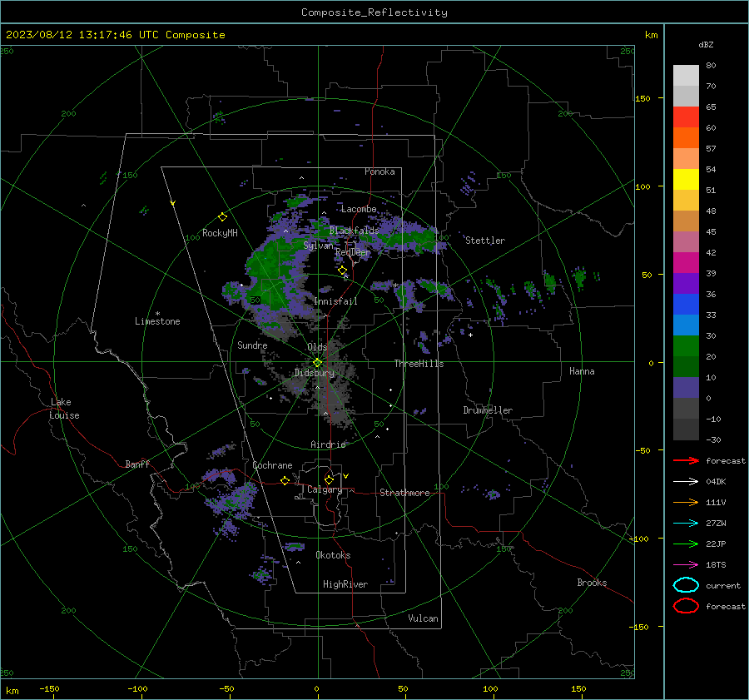
Task: Click the Calgary city label
Action: (325, 489)
